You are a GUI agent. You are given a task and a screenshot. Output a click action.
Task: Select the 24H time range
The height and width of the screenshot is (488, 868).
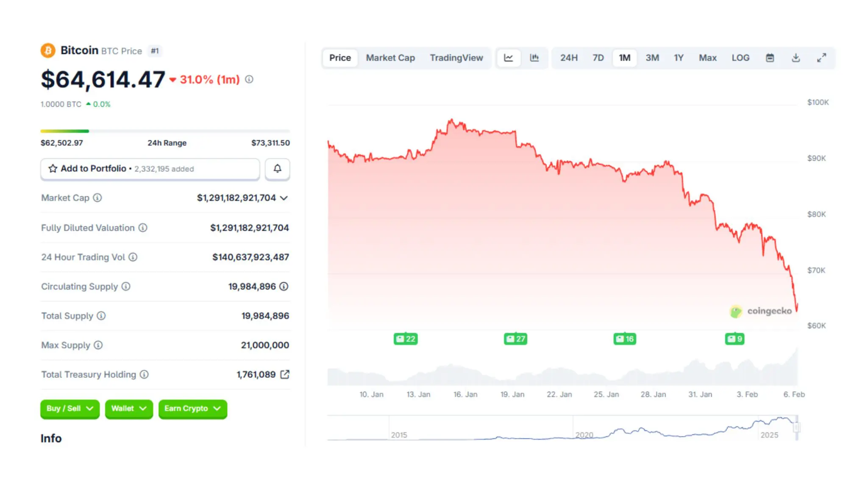[x=568, y=58]
